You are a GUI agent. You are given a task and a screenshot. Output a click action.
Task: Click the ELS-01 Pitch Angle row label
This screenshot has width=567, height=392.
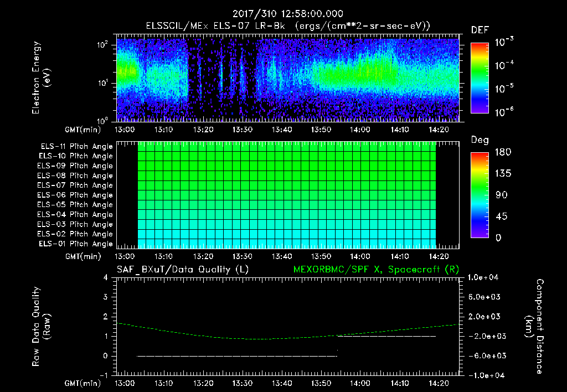[76, 244]
